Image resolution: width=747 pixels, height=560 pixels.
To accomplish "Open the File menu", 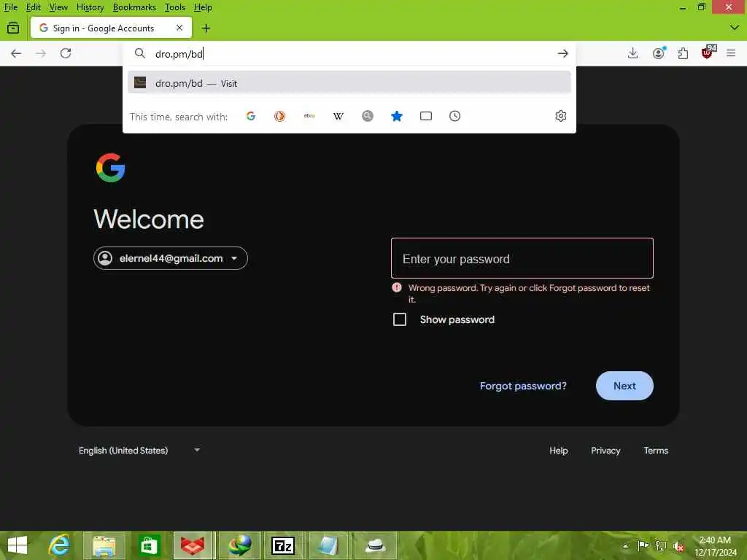I will (10, 7).
